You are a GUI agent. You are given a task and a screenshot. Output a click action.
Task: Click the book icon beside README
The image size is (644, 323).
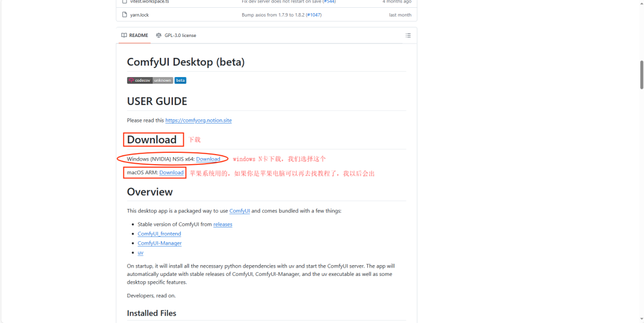click(x=124, y=35)
